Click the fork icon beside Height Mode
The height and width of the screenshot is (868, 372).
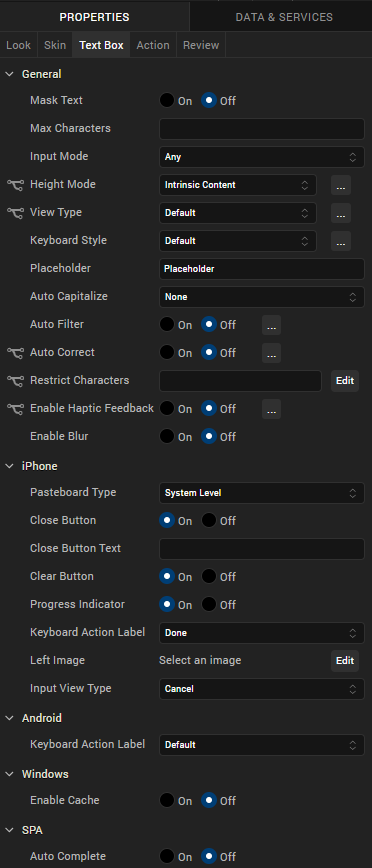point(16,185)
